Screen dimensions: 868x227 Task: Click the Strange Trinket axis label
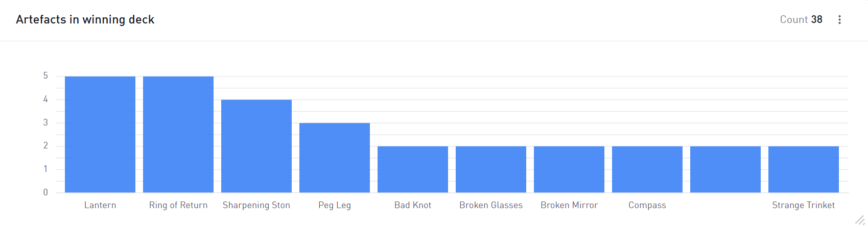click(803, 205)
